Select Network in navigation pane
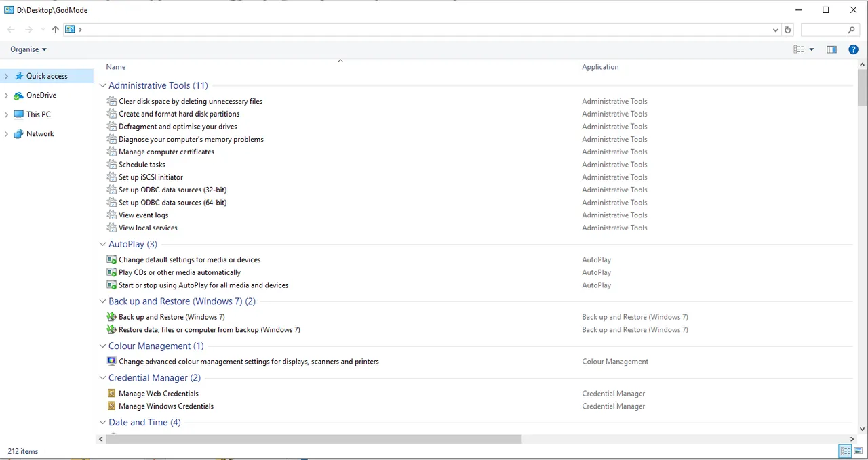 click(40, 134)
